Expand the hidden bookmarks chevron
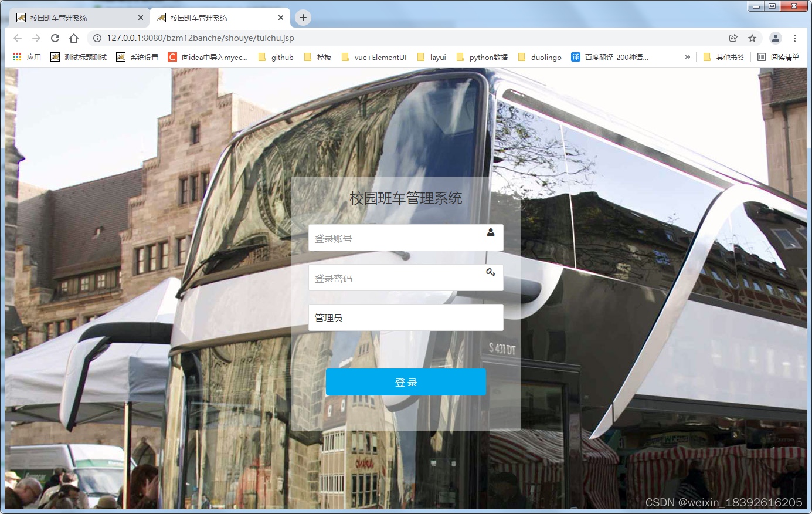 click(687, 57)
